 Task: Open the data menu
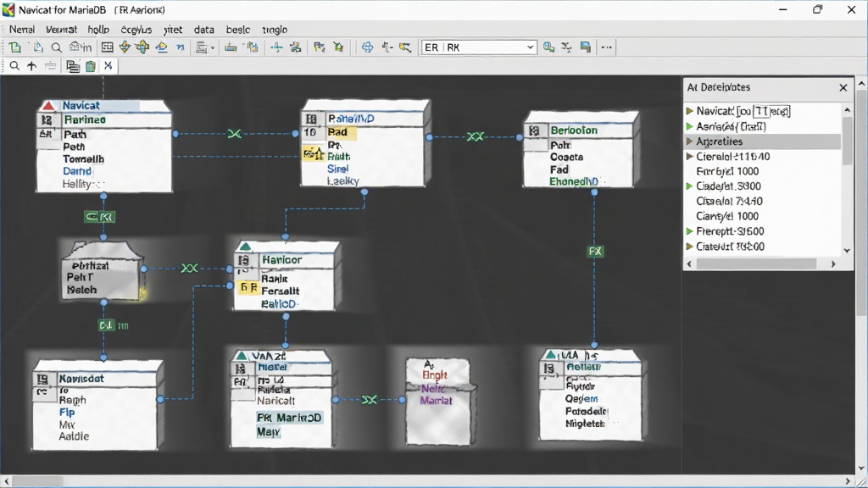click(204, 30)
